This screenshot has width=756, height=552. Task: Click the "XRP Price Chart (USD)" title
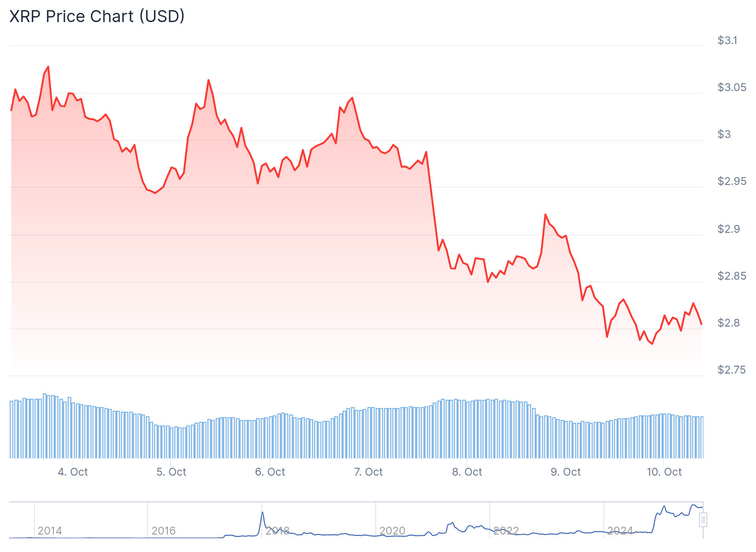[97, 16]
